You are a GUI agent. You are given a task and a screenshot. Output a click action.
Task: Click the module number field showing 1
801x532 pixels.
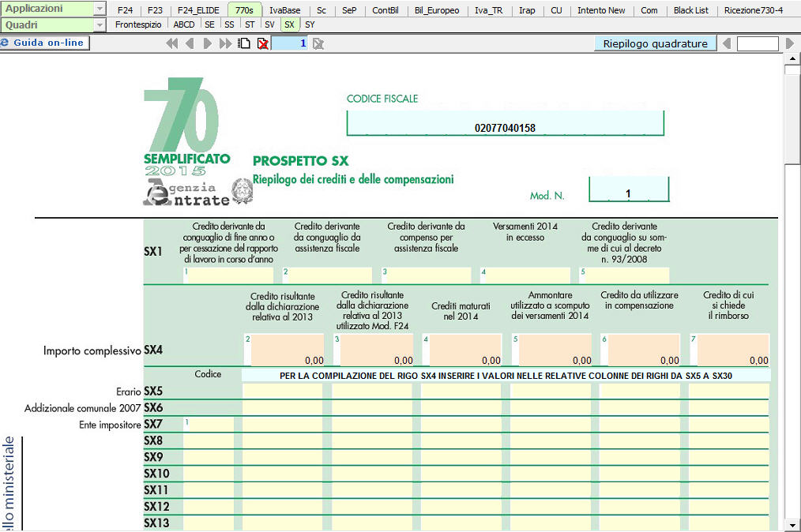(289, 44)
